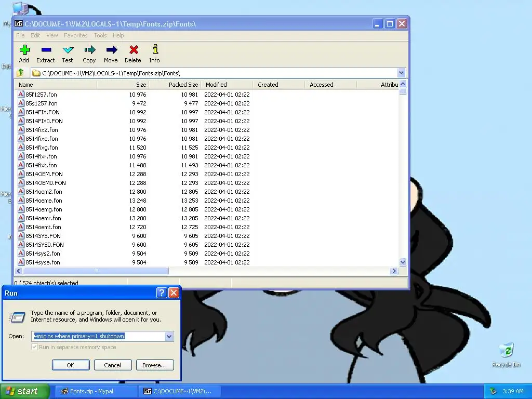Viewport: 532px width, 399px height.
Task: Click the horizontal scrollbar left arrow
Action: click(19, 271)
